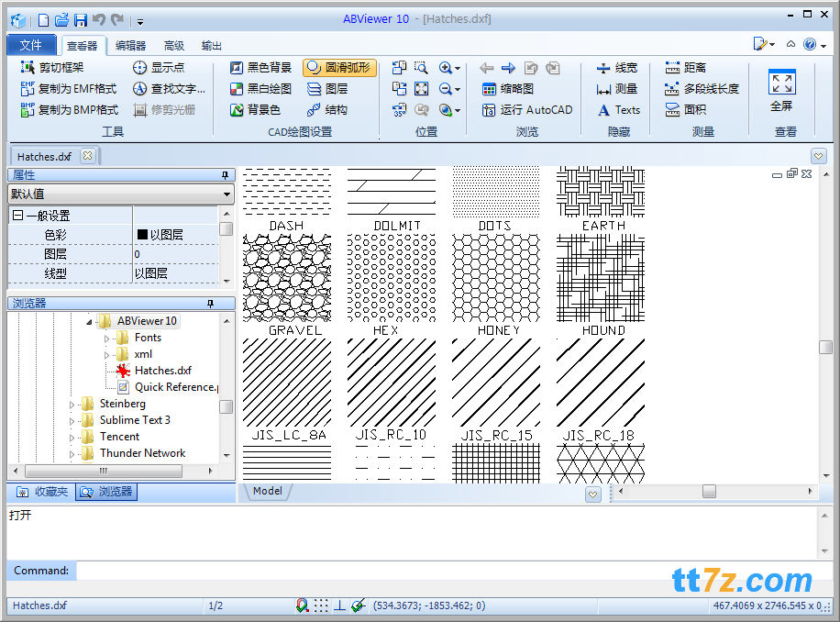
Task: Pin the 属性 properties panel
Action: point(225,175)
